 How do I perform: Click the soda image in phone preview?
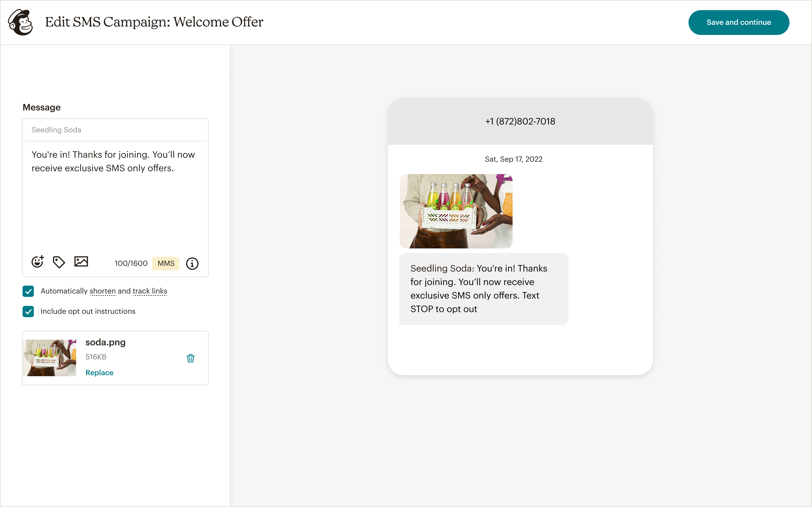coord(456,211)
